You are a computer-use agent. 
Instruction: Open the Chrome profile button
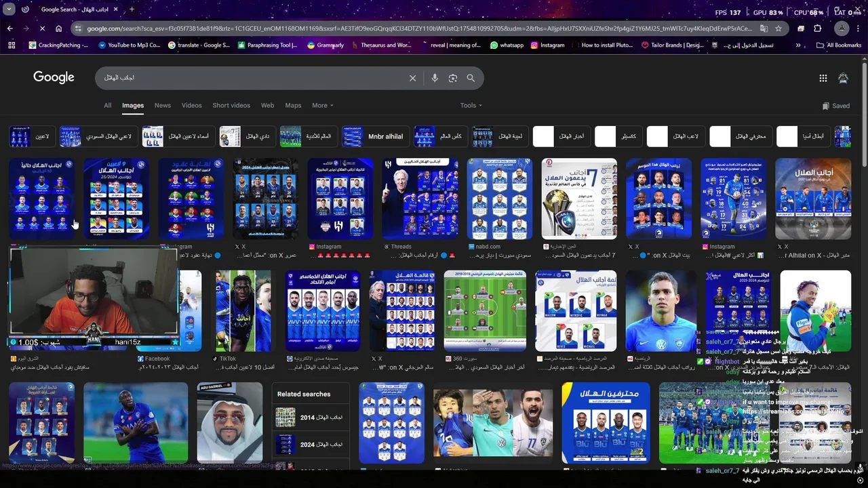point(842,28)
